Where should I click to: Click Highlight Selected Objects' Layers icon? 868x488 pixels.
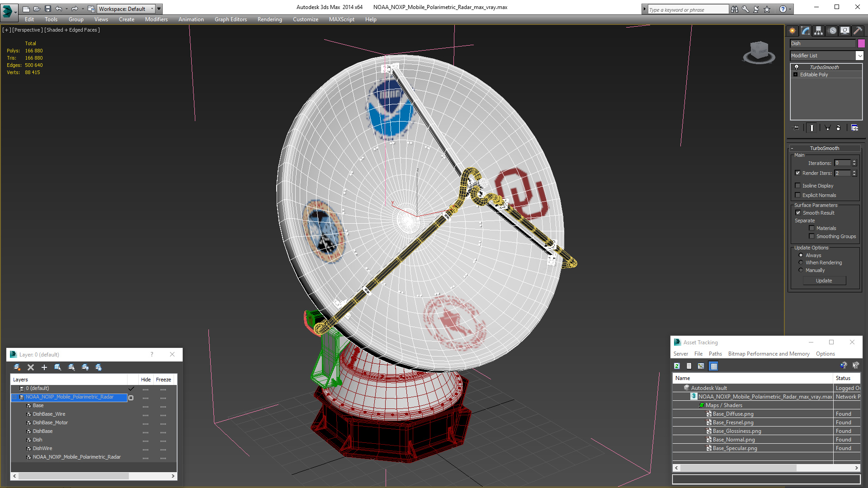click(71, 367)
